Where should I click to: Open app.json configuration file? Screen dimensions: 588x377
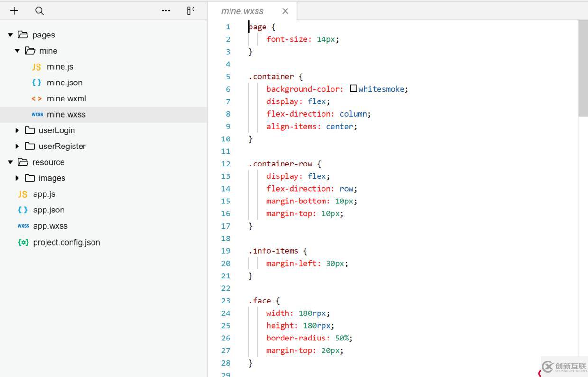click(49, 210)
